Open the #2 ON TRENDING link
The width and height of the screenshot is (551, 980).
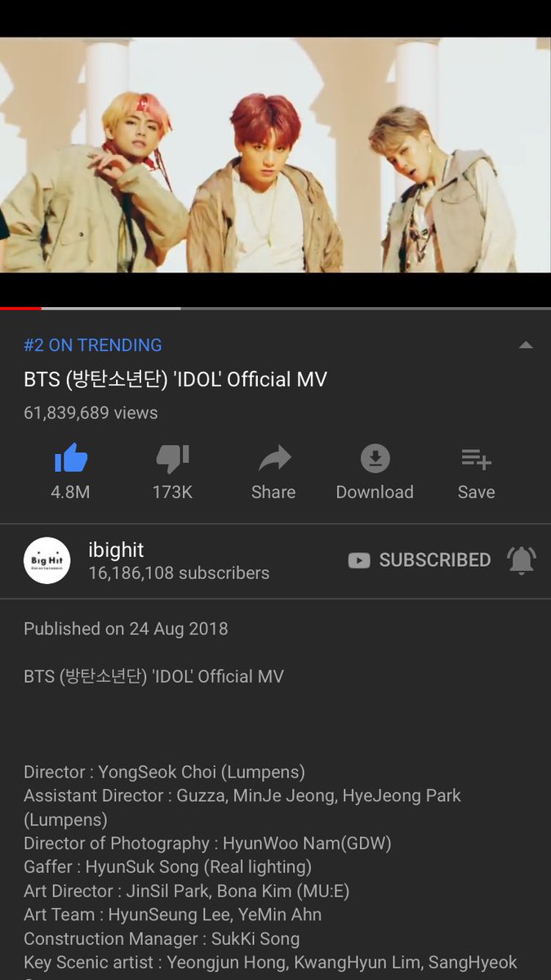93,345
